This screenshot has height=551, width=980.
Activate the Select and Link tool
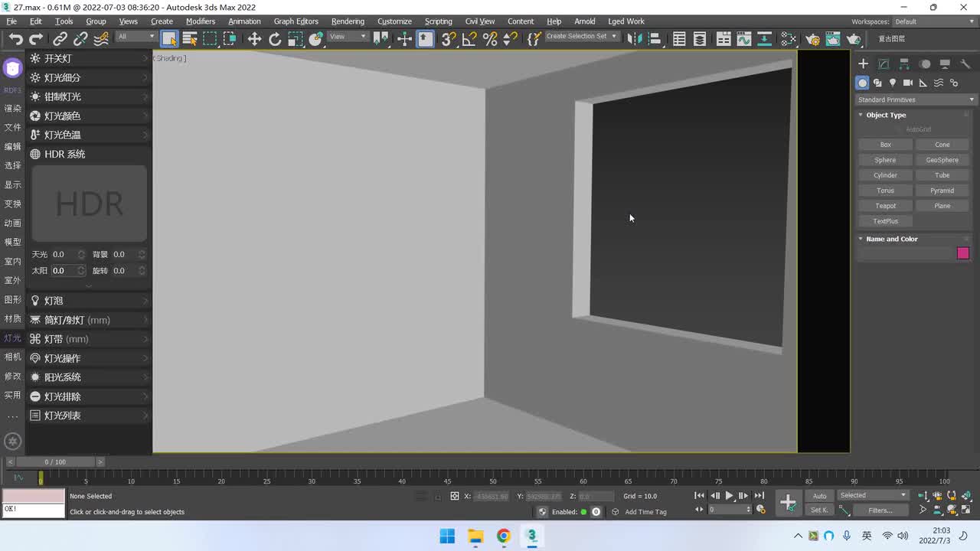[x=60, y=39]
